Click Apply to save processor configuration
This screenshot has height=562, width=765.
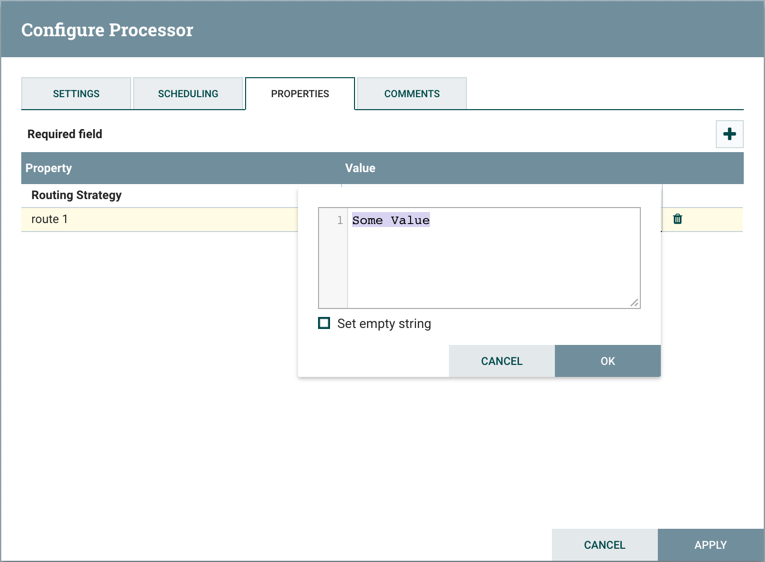(x=710, y=545)
